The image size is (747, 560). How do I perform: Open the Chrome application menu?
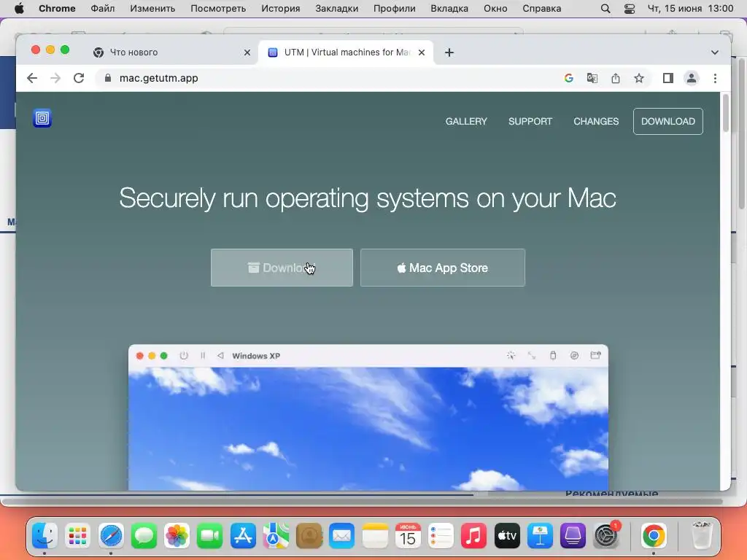(57, 9)
